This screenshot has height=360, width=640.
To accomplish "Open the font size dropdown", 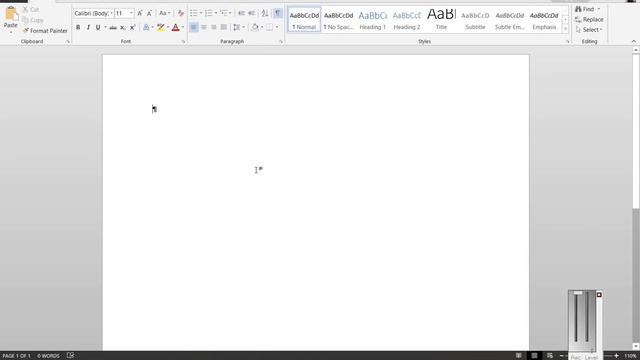I will [131, 13].
